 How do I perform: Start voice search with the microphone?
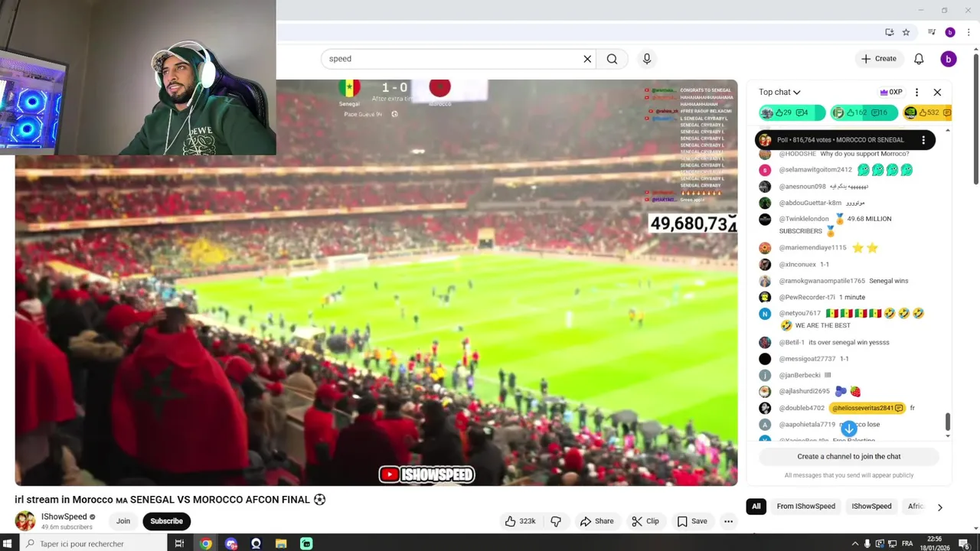pos(647,59)
